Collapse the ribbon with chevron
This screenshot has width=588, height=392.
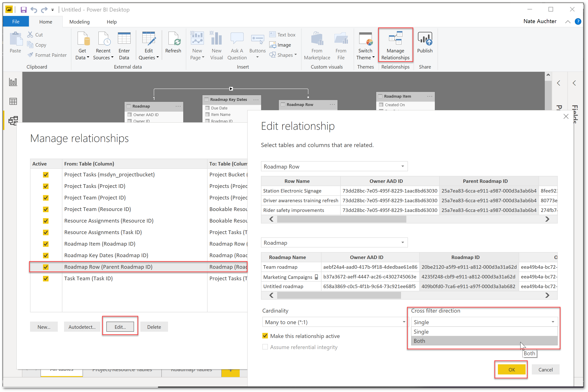568,22
